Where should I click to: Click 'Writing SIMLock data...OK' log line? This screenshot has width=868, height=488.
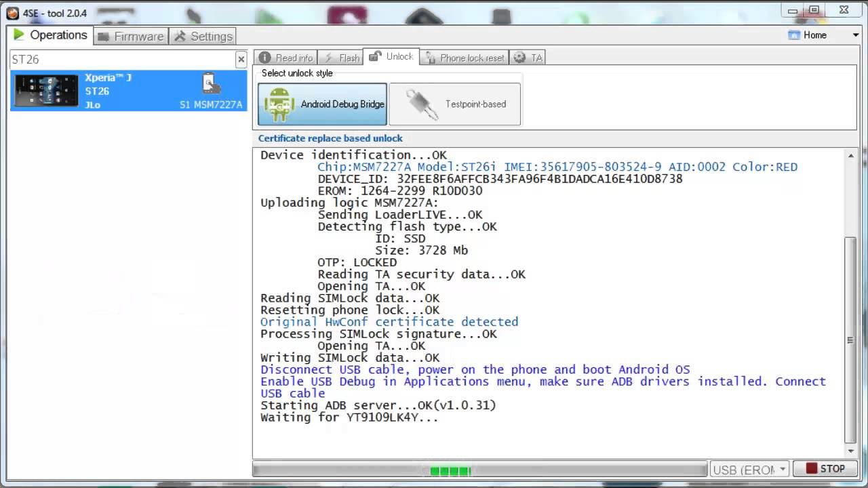click(x=350, y=358)
